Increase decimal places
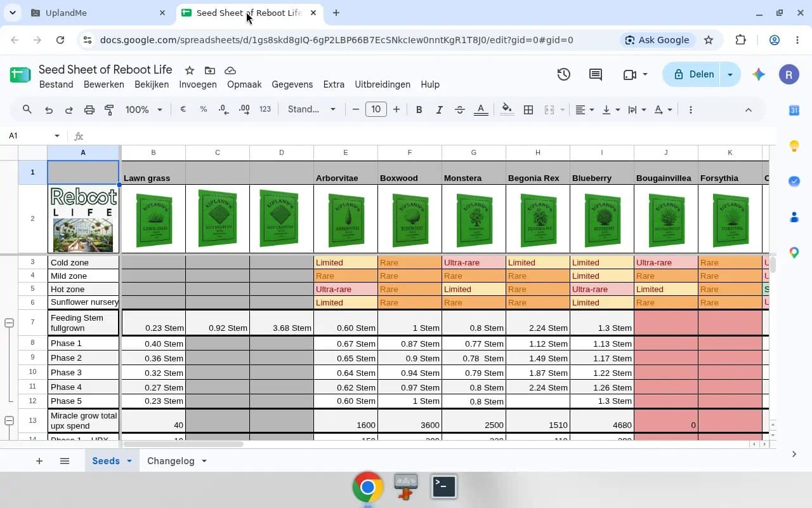 [244, 109]
